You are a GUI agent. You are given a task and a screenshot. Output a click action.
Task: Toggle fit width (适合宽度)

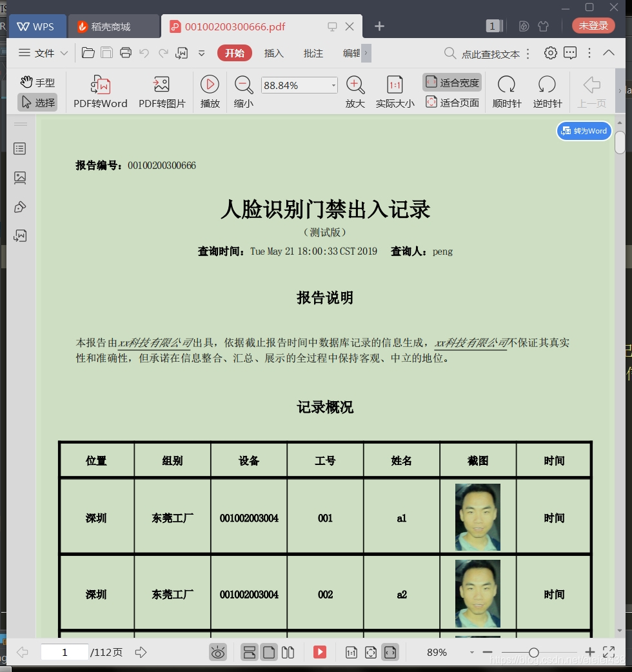(x=453, y=83)
